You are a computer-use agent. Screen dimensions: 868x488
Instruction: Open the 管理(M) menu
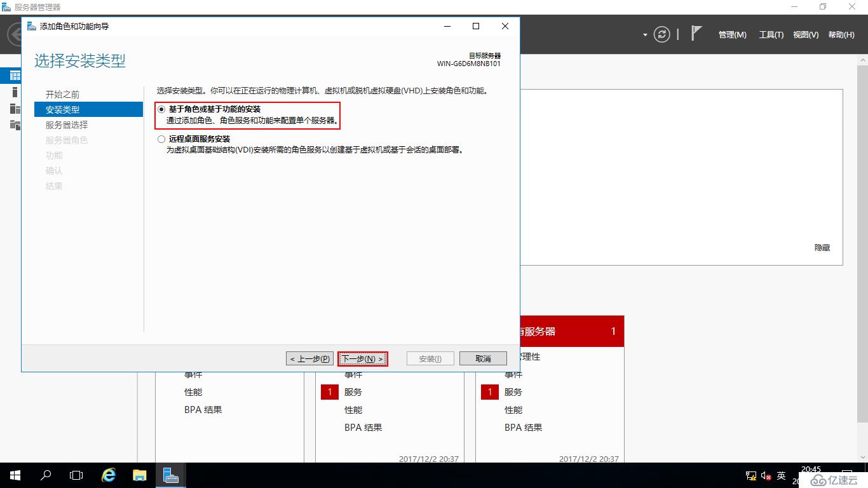click(733, 35)
